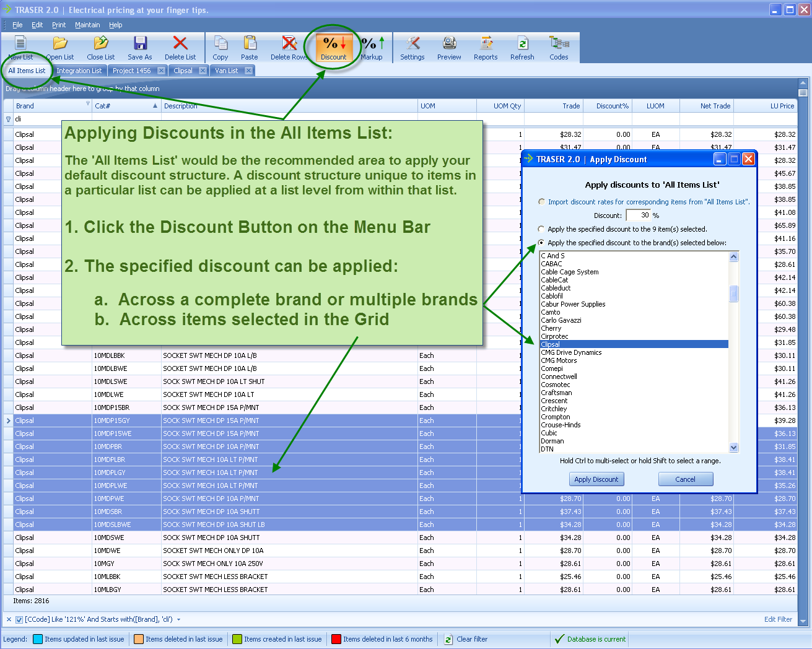This screenshot has width=812, height=649.
Task: Click the Brand filter cell containing 'cli'
Action: pos(52,119)
